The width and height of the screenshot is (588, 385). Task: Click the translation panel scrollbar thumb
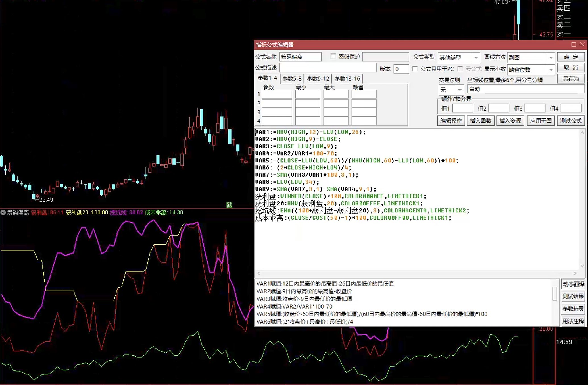coord(555,293)
